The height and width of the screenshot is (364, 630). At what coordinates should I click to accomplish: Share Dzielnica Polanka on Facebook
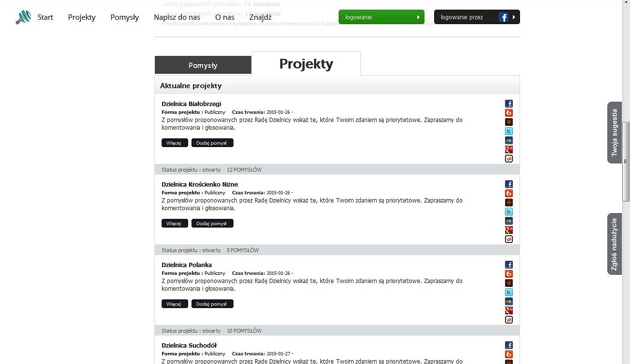[x=509, y=265]
